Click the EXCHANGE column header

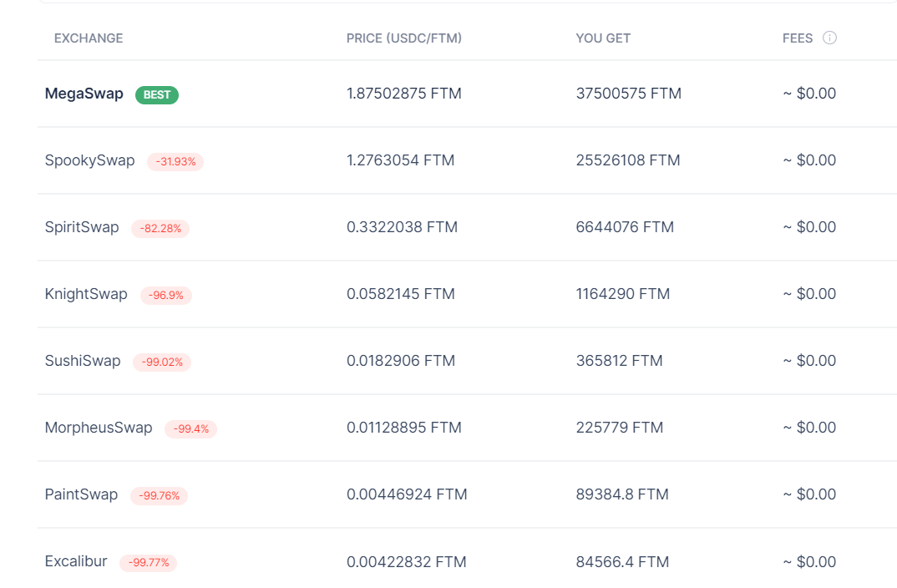pos(89,38)
